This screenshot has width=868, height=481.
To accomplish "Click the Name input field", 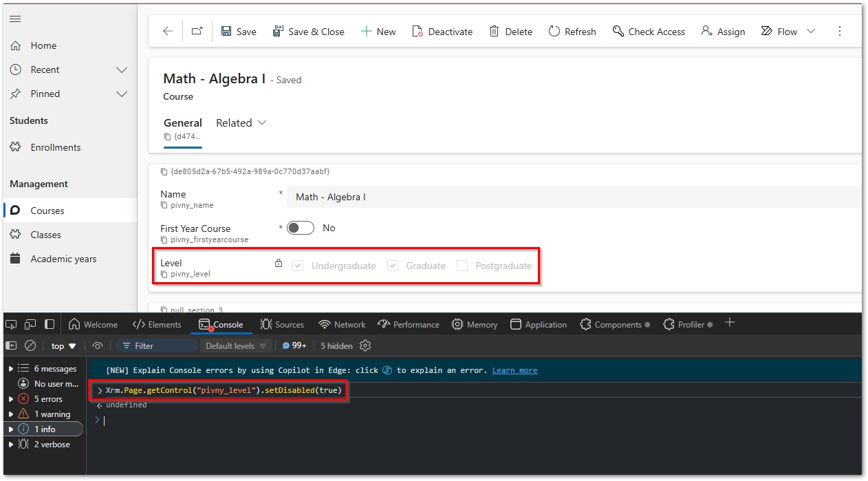I will click(x=574, y=197).
